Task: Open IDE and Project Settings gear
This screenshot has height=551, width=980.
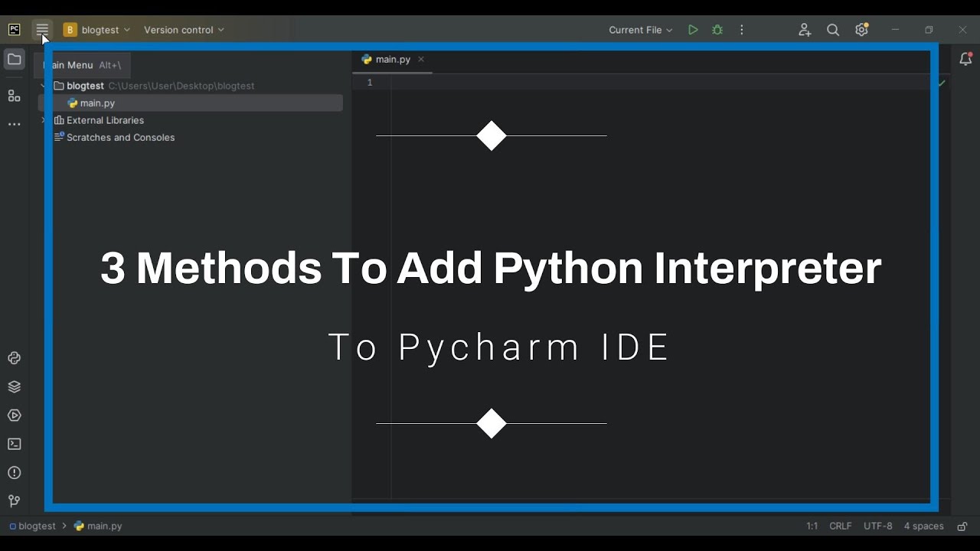Action: pyautogui.click(x=862, y=30)
